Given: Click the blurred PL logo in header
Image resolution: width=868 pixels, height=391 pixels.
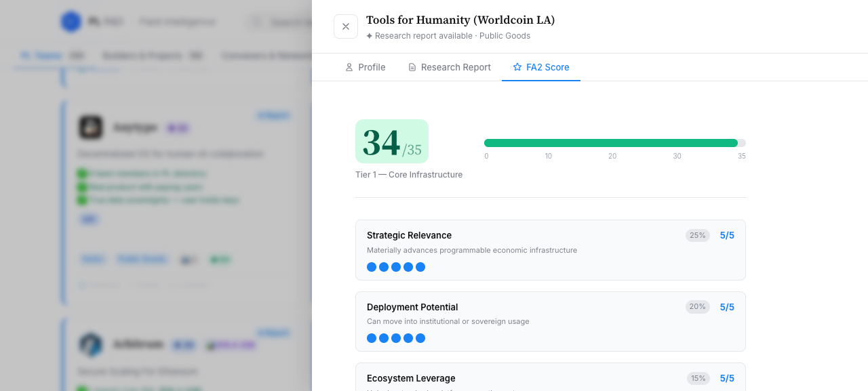Looking at the screenshot, I should click(x=71, y=22).
